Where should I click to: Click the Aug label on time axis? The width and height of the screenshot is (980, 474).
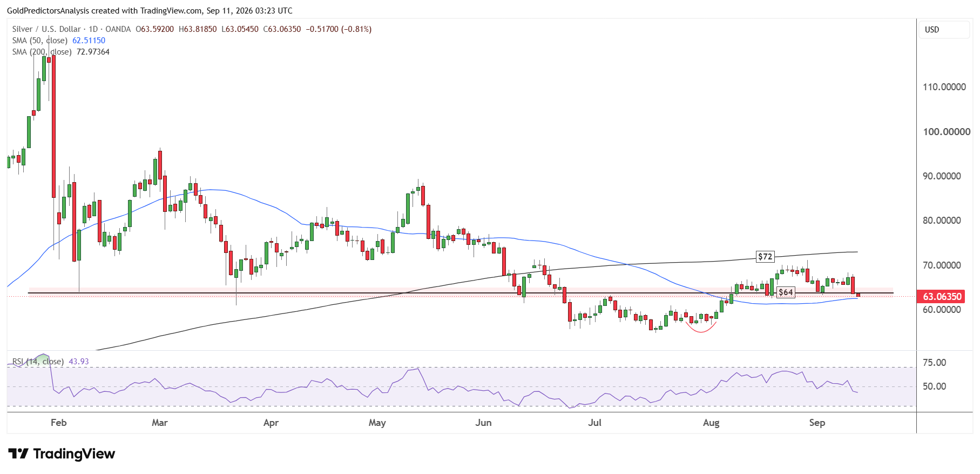711,423
